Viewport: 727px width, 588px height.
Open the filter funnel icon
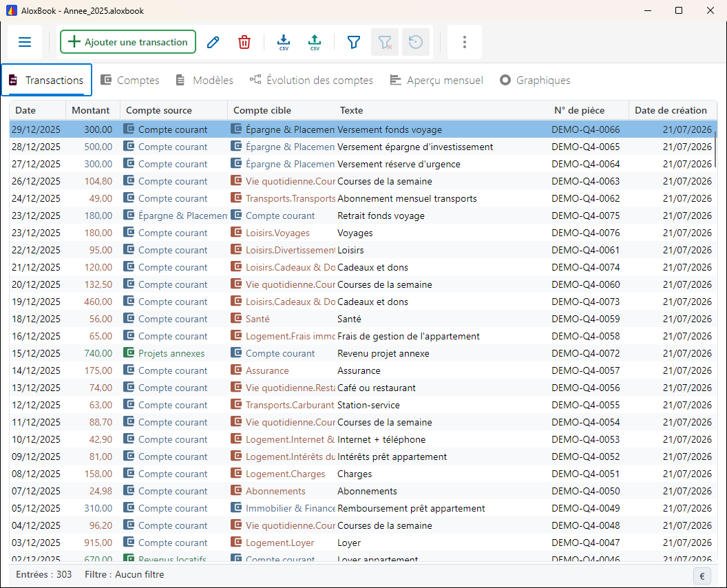click(354, 42)
